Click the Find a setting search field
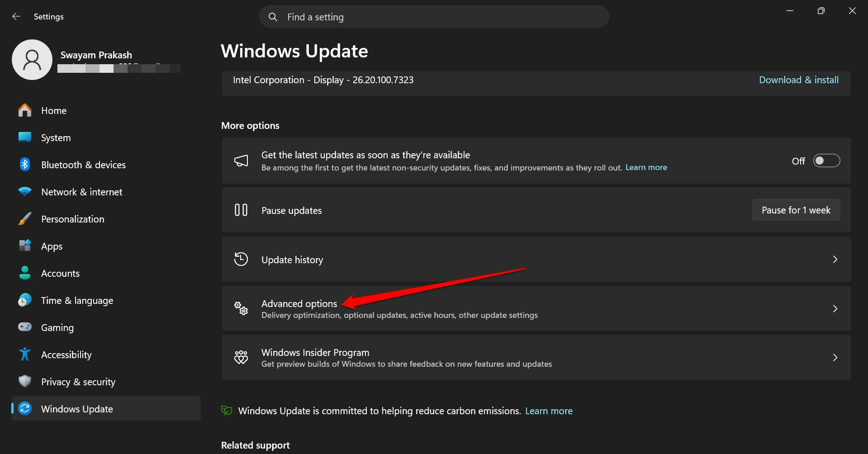 coord(434,16)
